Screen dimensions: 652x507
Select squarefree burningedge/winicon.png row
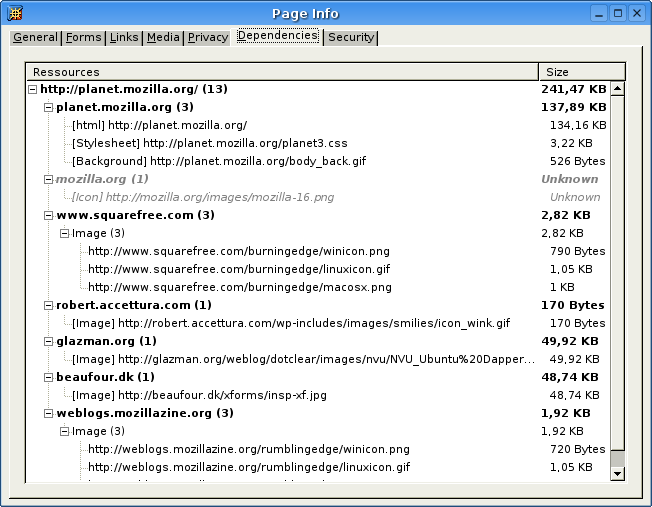(318, 251)
